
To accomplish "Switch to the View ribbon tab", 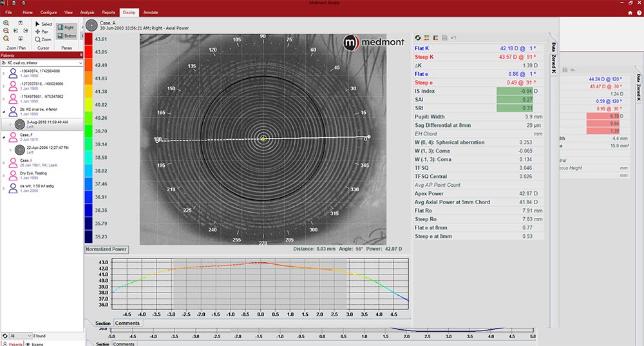I will (x=69, y=12).
